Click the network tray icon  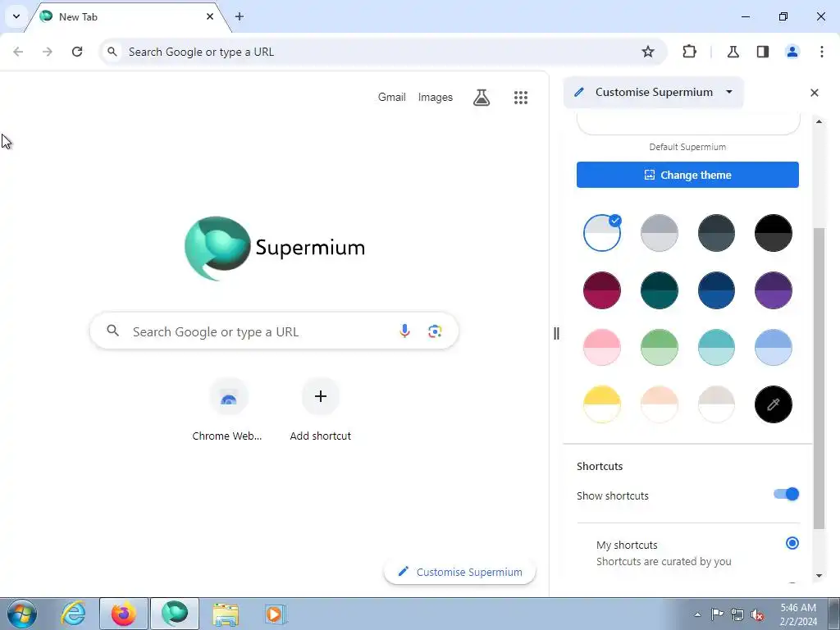pyautogui.click(x=737, y=614)
